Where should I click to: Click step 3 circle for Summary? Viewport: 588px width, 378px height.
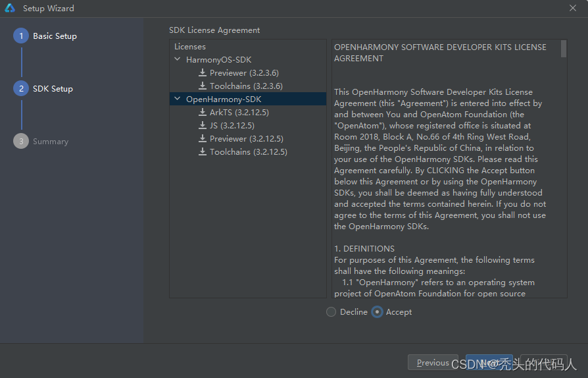click(21, 141)
